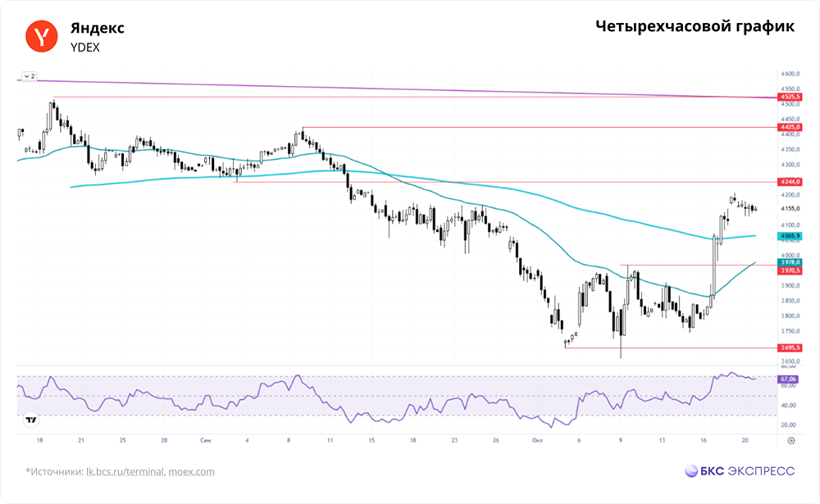The image size is (820, 504).
Task: Click the 16 date label on time axis
Action: click(x=704, y=441)
